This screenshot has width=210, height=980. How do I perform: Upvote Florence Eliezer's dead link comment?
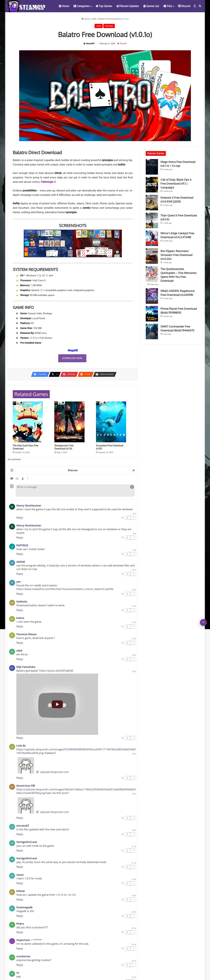127,643
